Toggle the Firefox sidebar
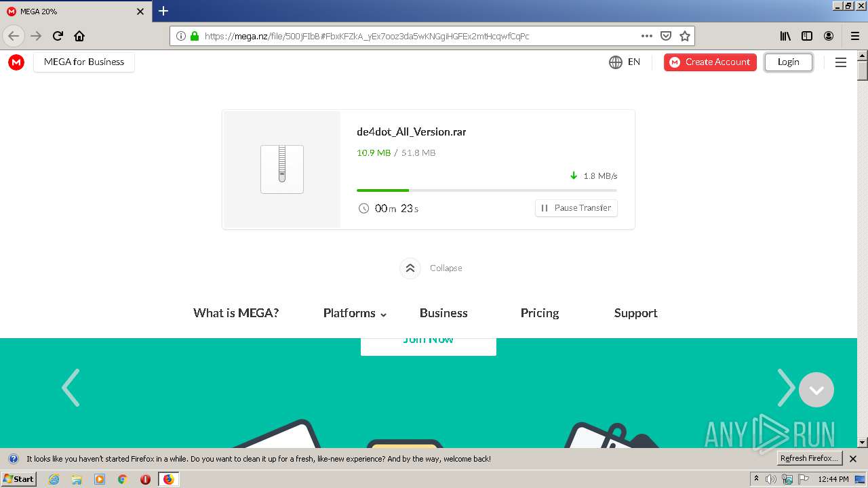Screen dimensions: 868x488 pyautogui.click(x=807, y=36)
